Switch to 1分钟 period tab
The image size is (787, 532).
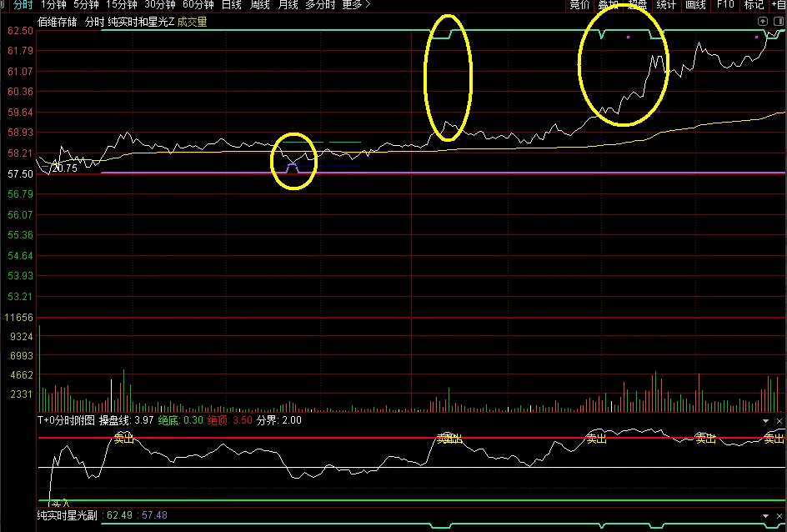coord(54,5)
